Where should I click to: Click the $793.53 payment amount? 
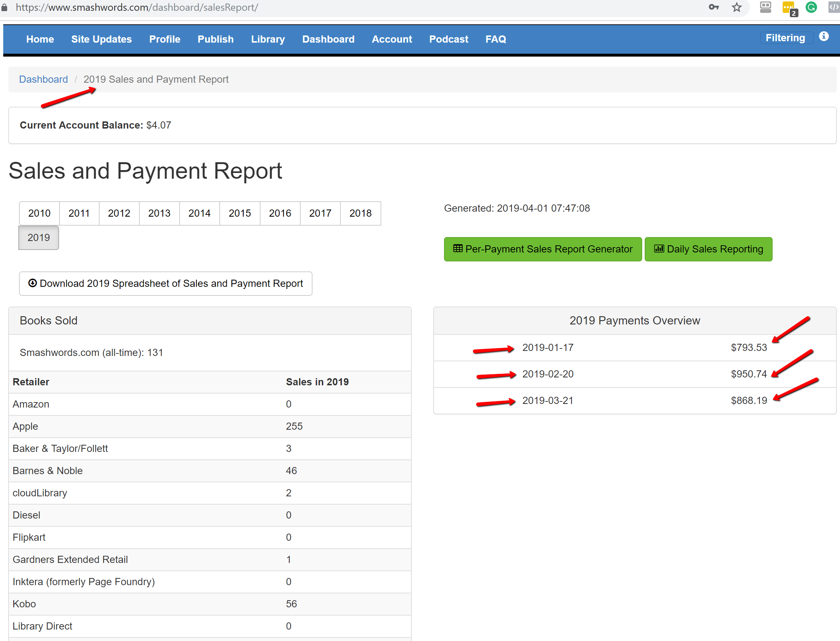pyautogui.click(x=749, y=348)
